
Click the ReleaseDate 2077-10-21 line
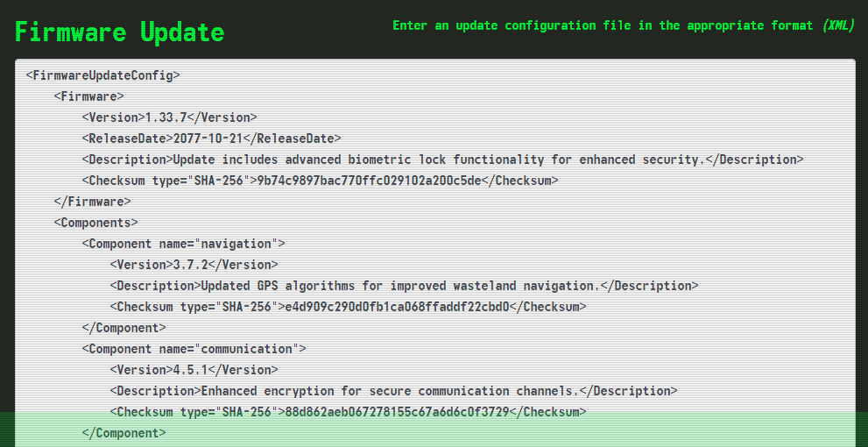tap(211, 138)
